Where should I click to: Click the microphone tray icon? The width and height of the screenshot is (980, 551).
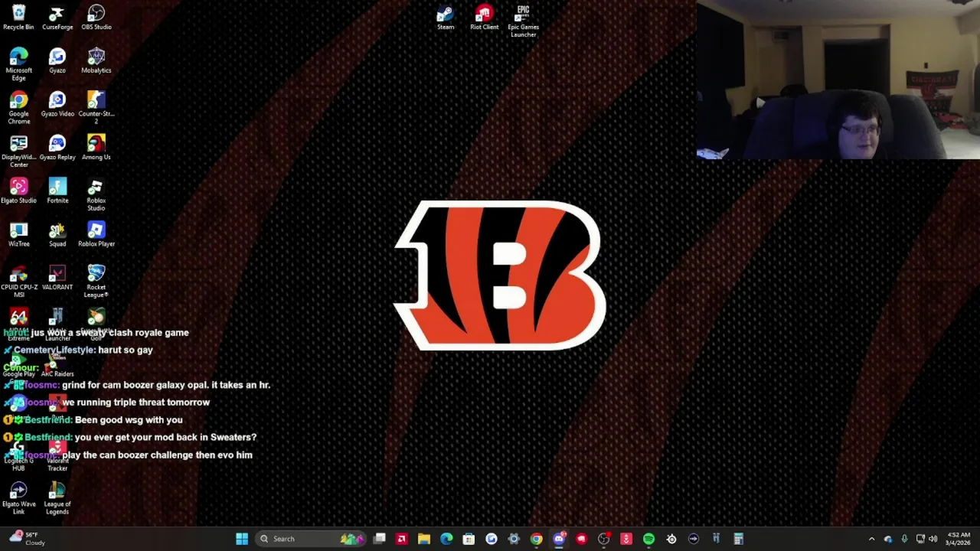(904, 539)
